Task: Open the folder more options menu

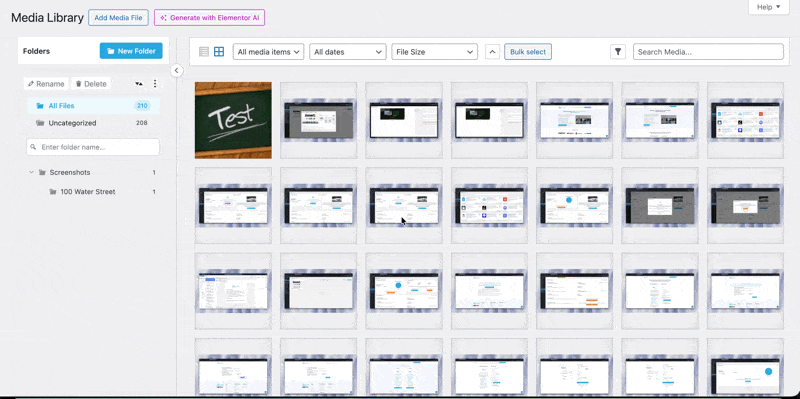Action: [x=155, y=84]
